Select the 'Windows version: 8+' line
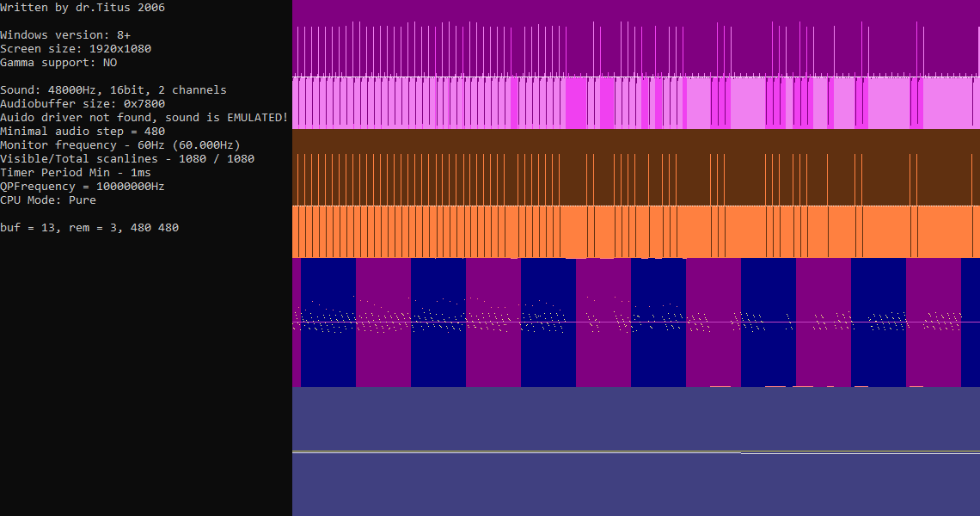 (x=65, y=35)
